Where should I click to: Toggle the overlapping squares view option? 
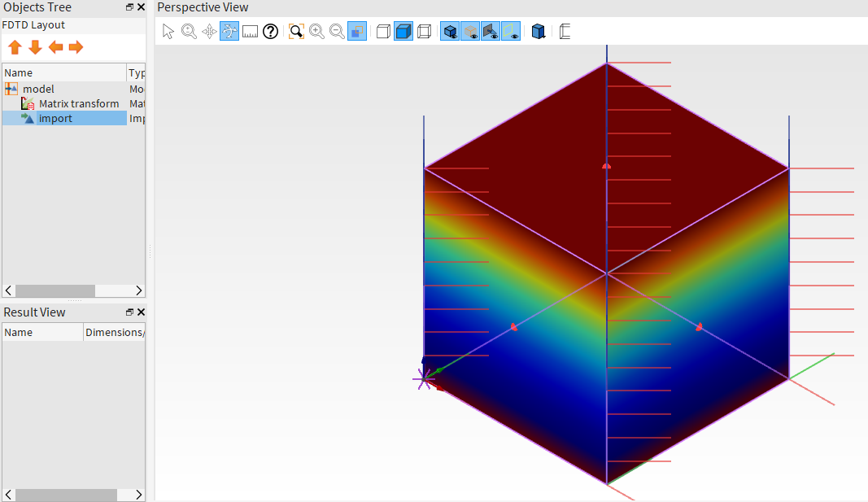[357, 32]
